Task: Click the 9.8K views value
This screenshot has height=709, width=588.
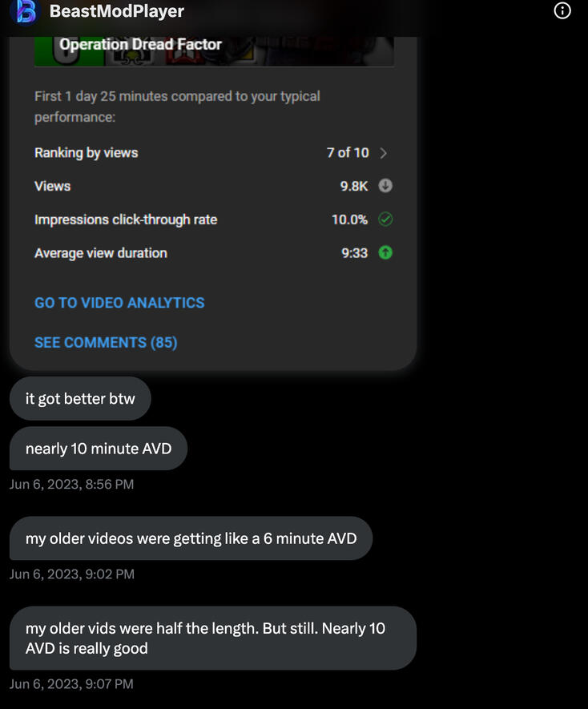Action: pyautogui.click(x=353, y=186)
